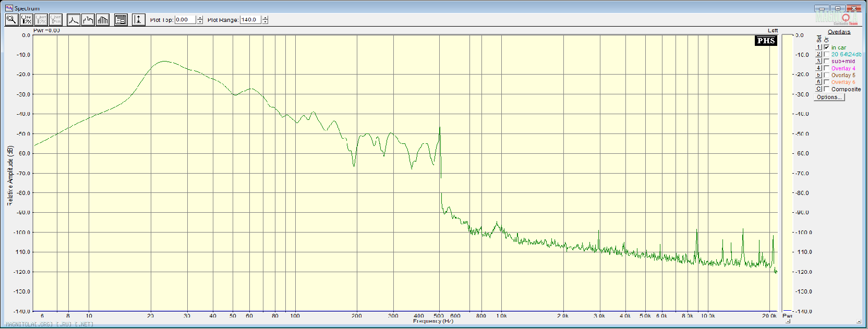Minimize the Spectrum window

point(822,8)
